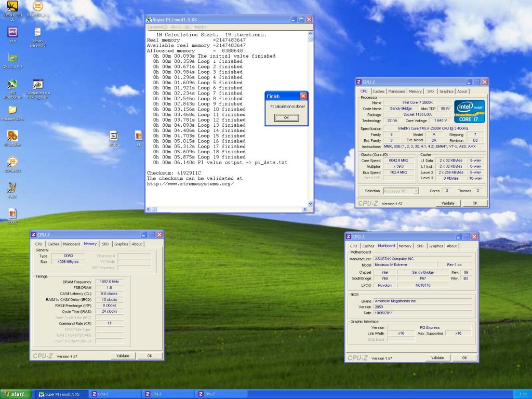
Task: Switch to Graphics tab in the processor CPU-Z window
Action: [x=446, y=91]
